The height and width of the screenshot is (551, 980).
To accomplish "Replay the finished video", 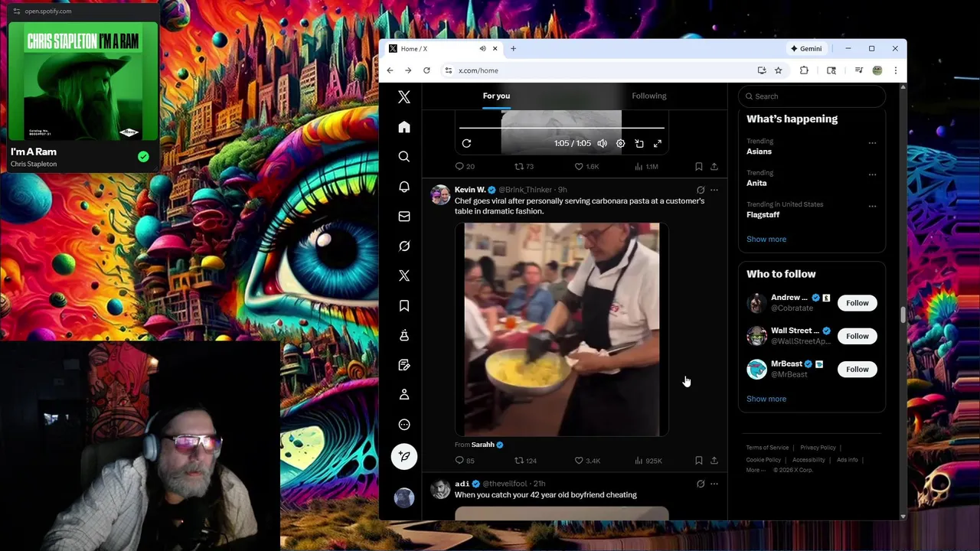I will 466,143.
